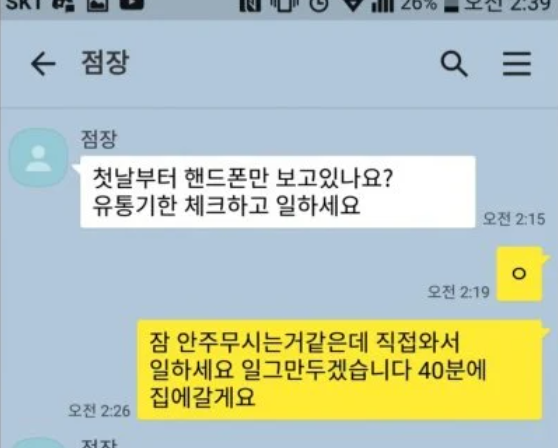Open search in the 점장 chat

click(x=454, y=64)
